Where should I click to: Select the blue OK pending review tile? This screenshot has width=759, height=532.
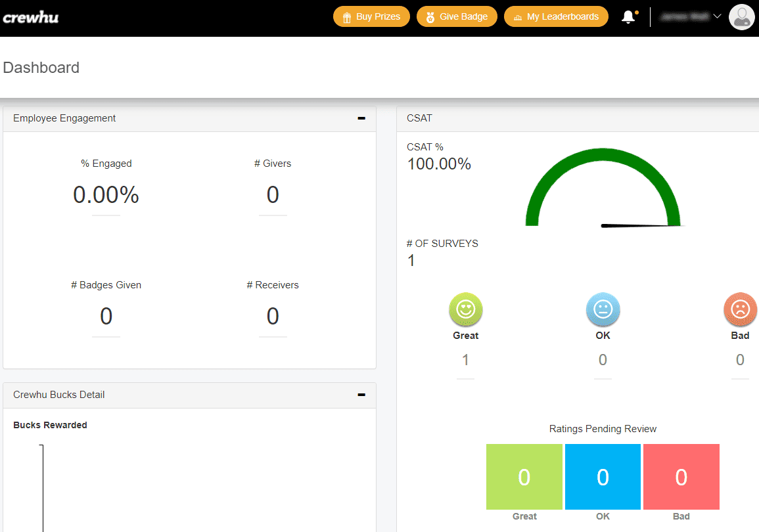pyautogui.click(x=603, y=477)
